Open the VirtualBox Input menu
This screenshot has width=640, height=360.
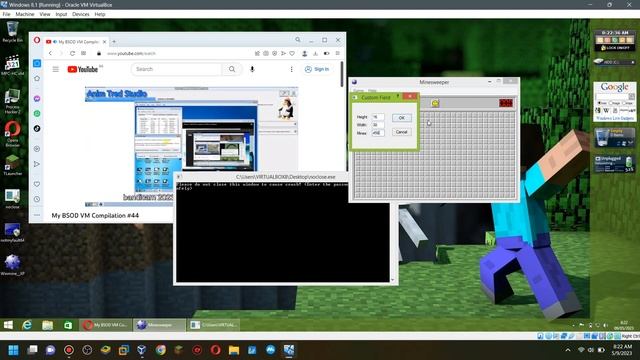pos(61,14)
